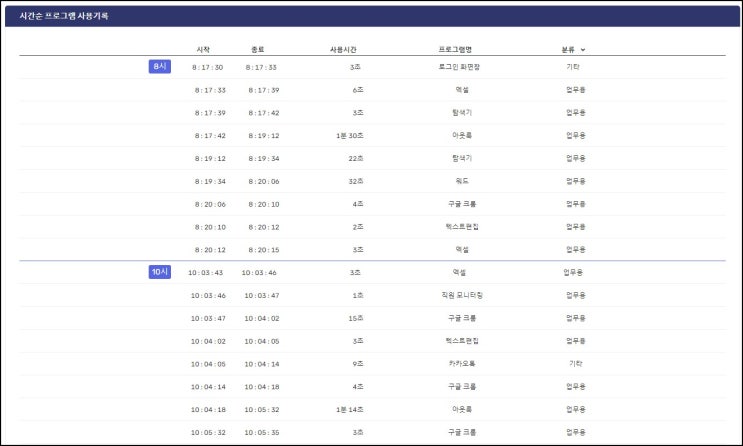Click the 22초 usage time cell
The image size is (743, 446).
pyautogui.click(x=356, y=158)
